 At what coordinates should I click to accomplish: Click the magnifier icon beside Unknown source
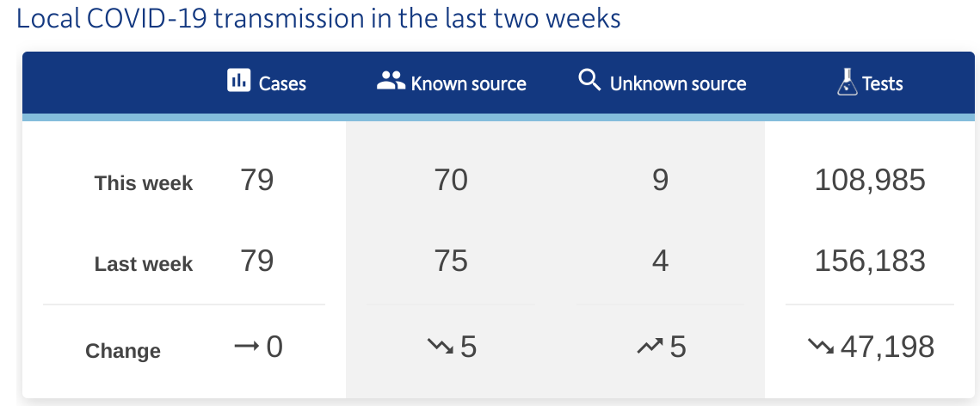click(589, 81)
